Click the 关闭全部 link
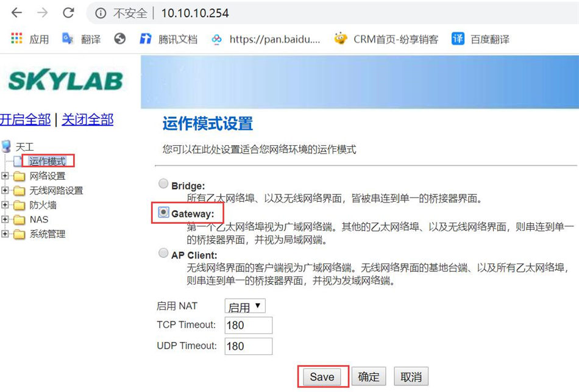The height and width of the screenshot is (392, 579). click(x=87, y=119)
